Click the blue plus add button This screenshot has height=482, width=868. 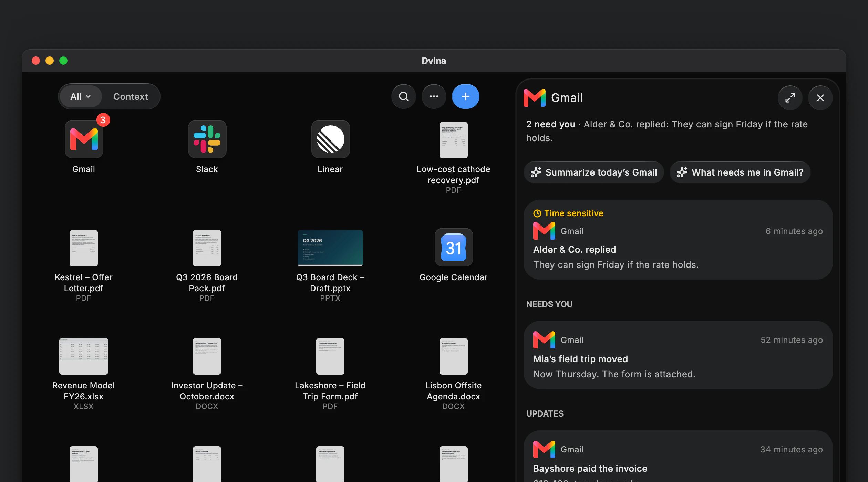[466, 96]
